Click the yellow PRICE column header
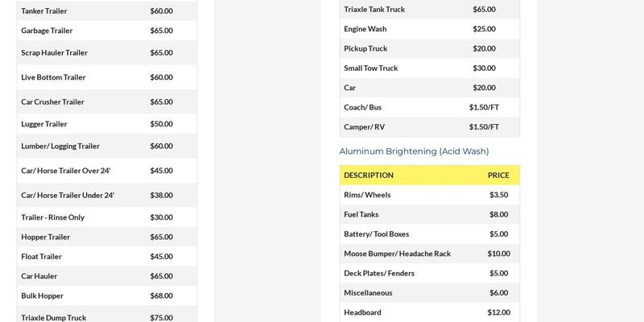Viewport: 644px width, 322px height. 498,175
